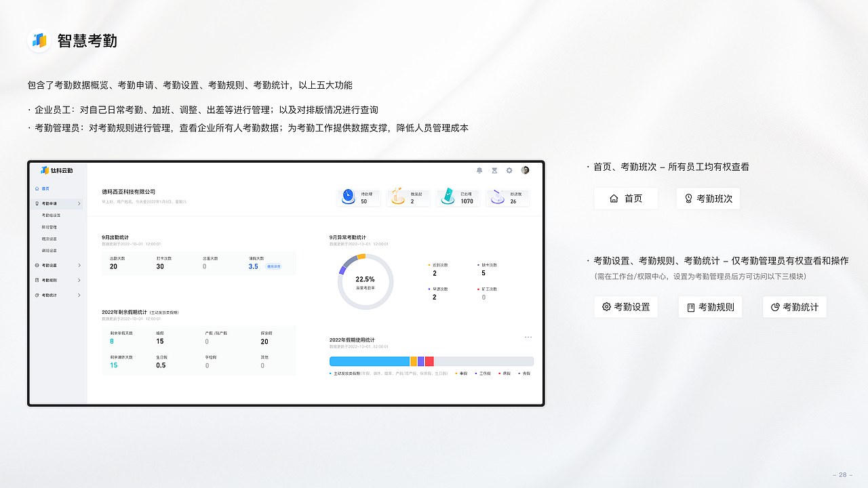Click the 丧假 legend entry
The image size is (868, 488).
tap(525, 373)
